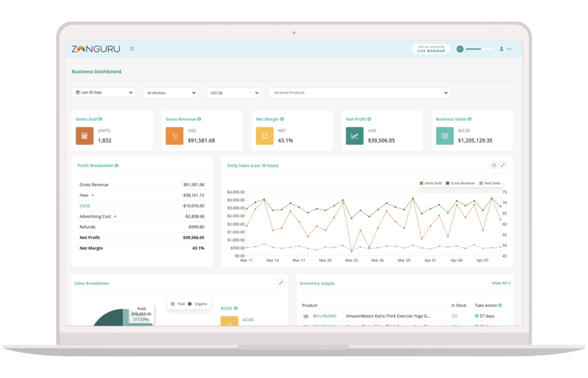Toggle Gross Revenue legend series
The height and width of the screenshot is (378, 588).
(460, 183)
